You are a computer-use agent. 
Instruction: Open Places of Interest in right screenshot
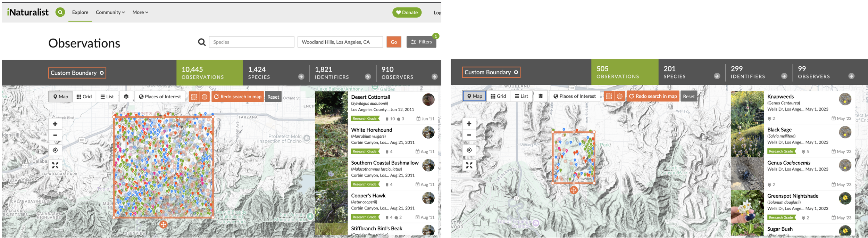tap(574, 96)
